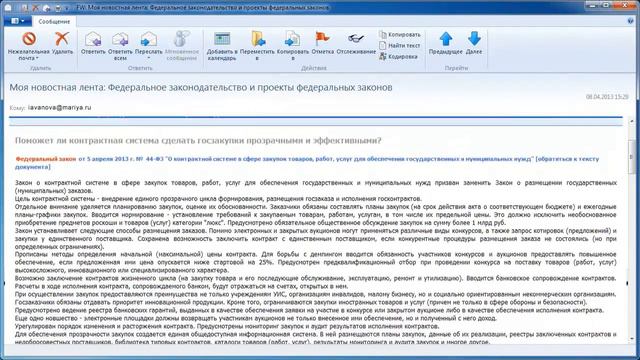Open Копировать в folder option
640x360 pixels.
tap(292, 46)
